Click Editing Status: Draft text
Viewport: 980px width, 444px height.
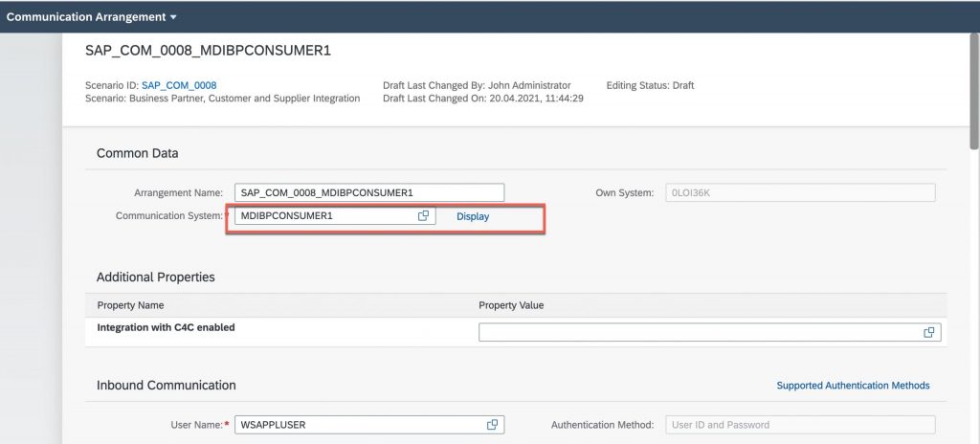(x=650, y=85)
